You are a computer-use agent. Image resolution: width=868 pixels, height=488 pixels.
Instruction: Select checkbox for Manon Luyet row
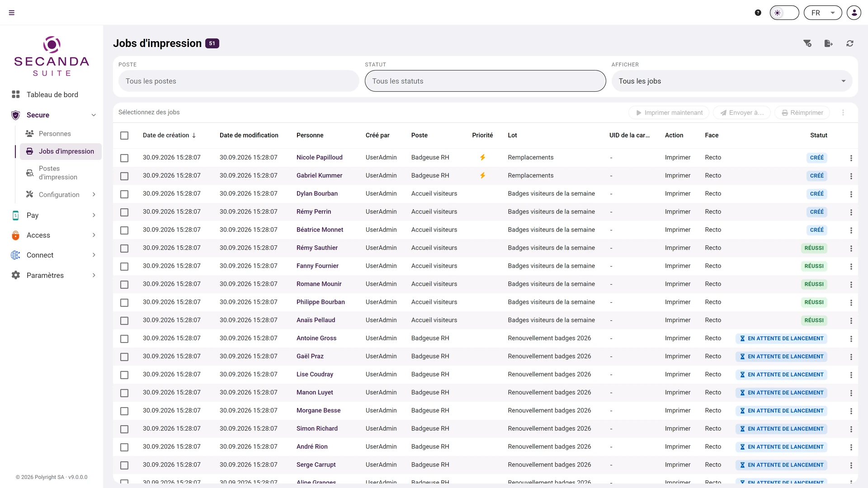124,393
